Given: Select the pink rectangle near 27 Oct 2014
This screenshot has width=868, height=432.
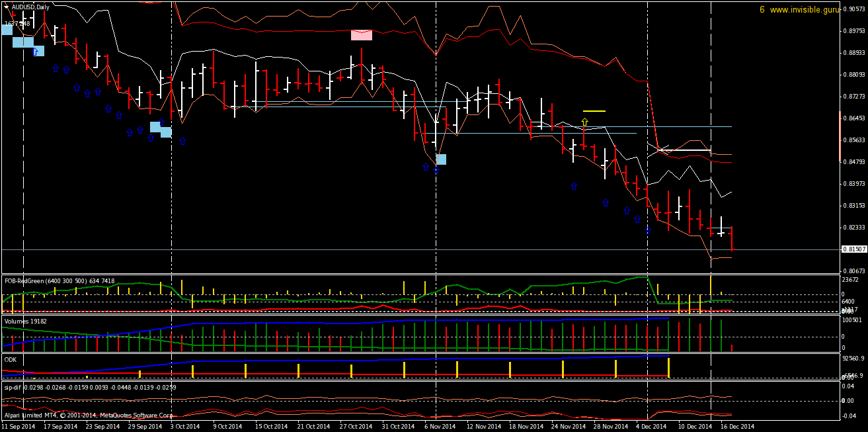Looking at the screenshot, I should coord(361,35).
